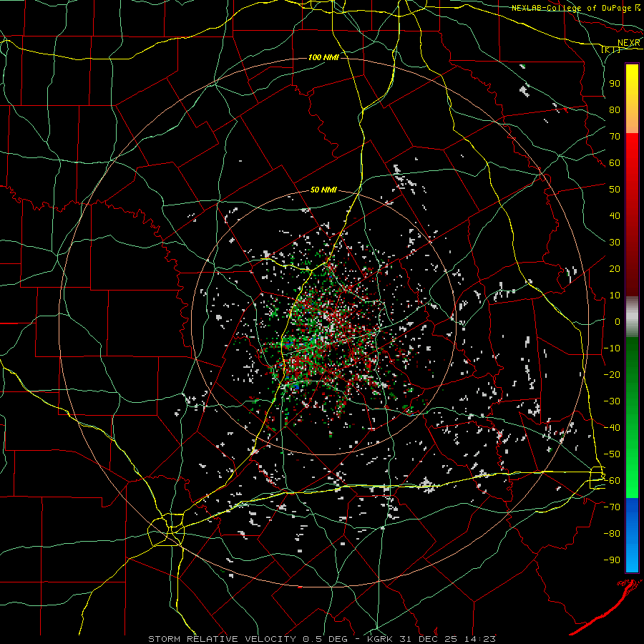Image resolution: width=644 pixels, height=644 pixels.
Task: Click the 90 value on the velocity scale
Action: pos(615,84)
